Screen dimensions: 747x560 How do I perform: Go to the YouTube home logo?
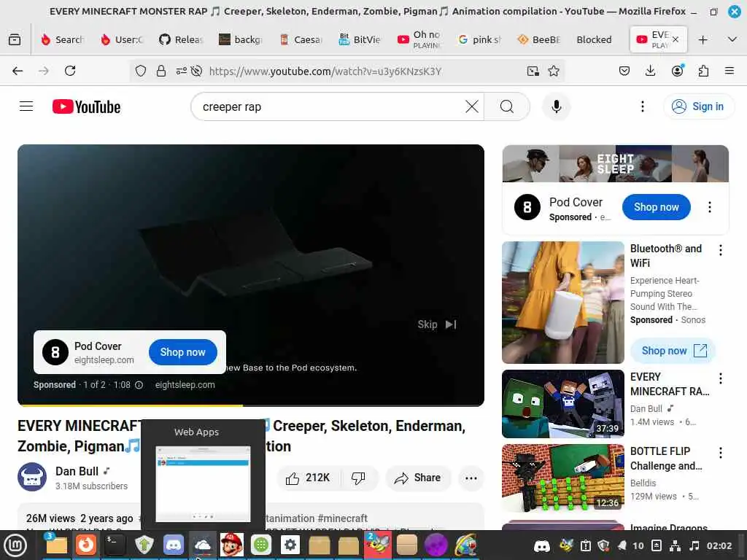point(86,106)
